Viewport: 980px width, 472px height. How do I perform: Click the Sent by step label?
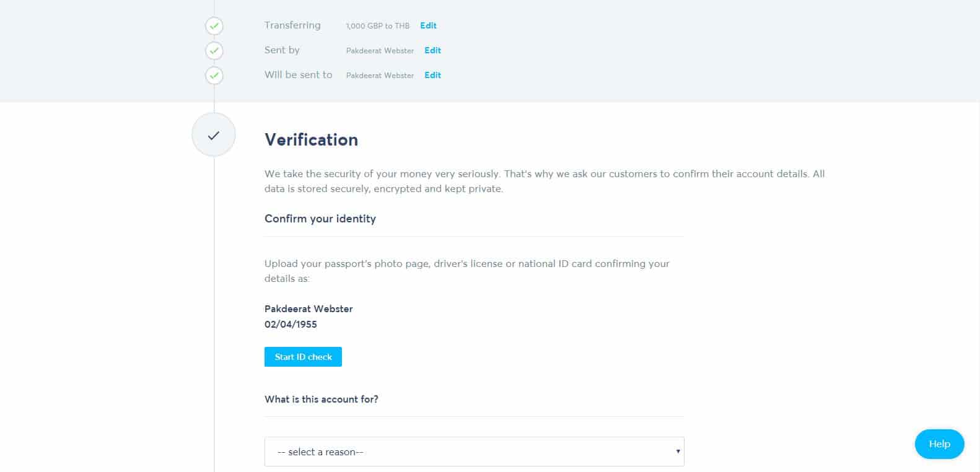point(282,50)
